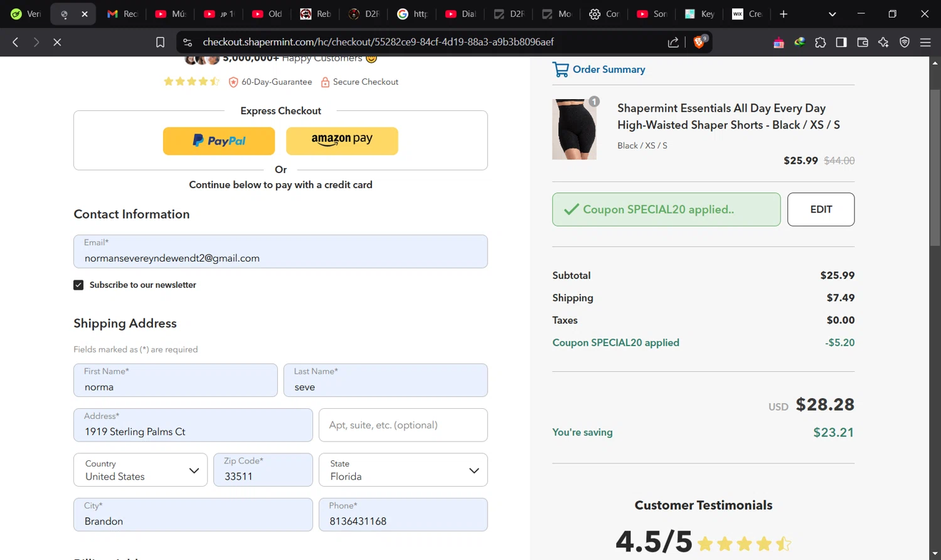
Task: Click the Email input field
Action: pyautogui.click(x=280, y=251)
